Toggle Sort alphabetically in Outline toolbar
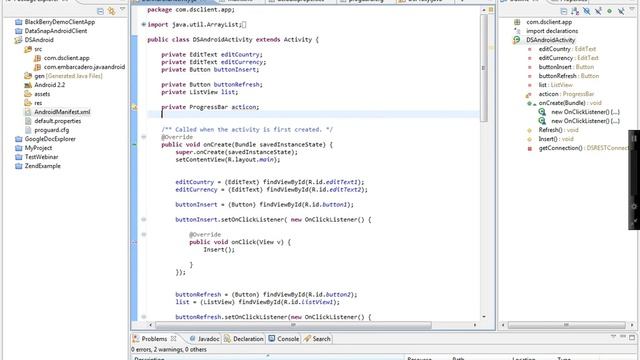The width and height of the screenshot is (640, 360). tap(575, 11)
